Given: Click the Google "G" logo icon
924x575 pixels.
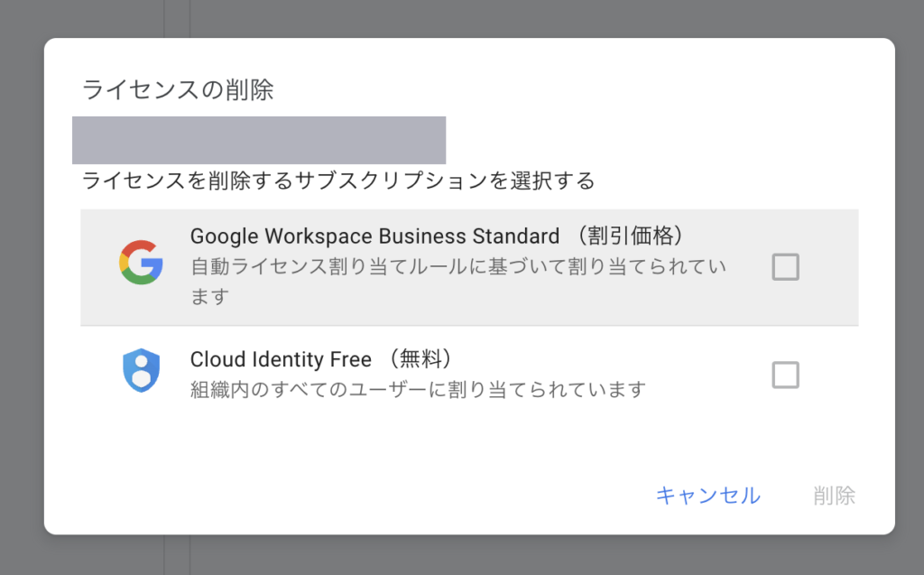Looking at the screenshot, I should 141,263.
